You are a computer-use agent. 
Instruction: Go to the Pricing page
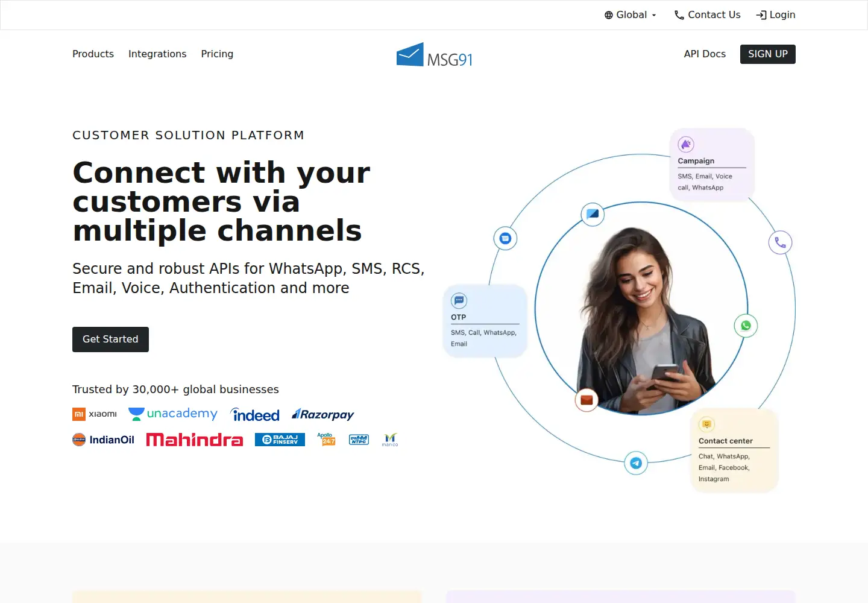(217, 54)
